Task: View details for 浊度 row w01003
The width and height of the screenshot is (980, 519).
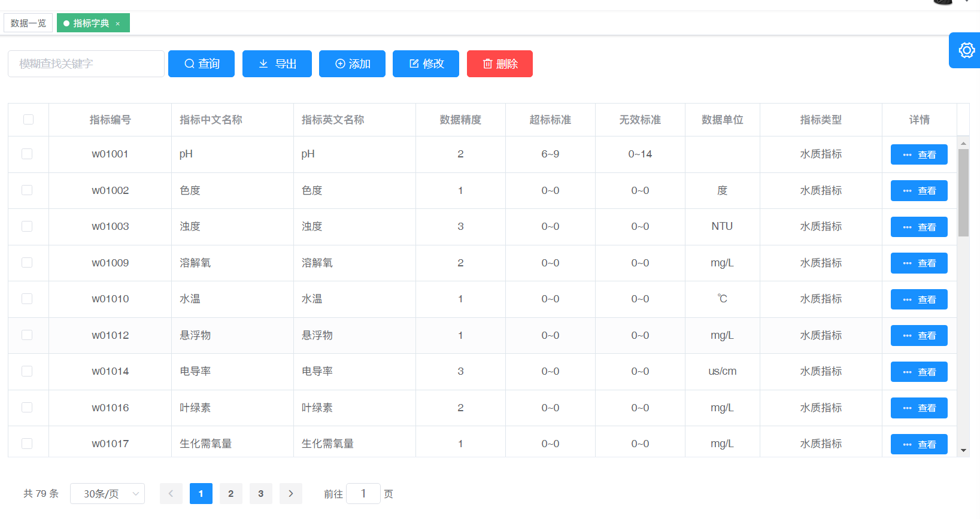Action: 919,227
